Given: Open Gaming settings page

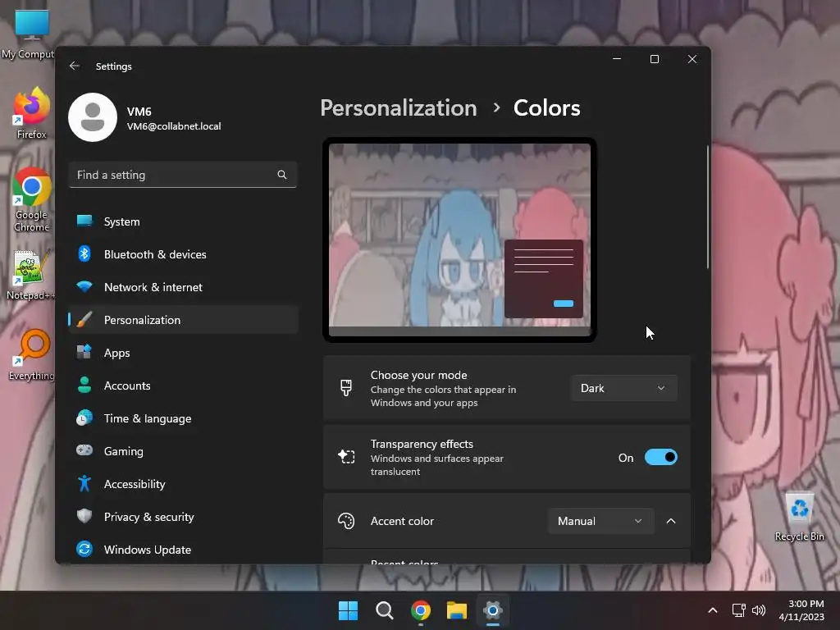Looking at the screenshot, I should 183,450.
